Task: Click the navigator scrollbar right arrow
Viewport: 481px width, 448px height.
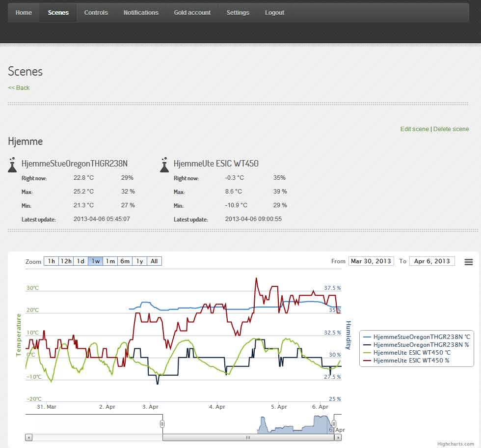Action: [338, 437]
